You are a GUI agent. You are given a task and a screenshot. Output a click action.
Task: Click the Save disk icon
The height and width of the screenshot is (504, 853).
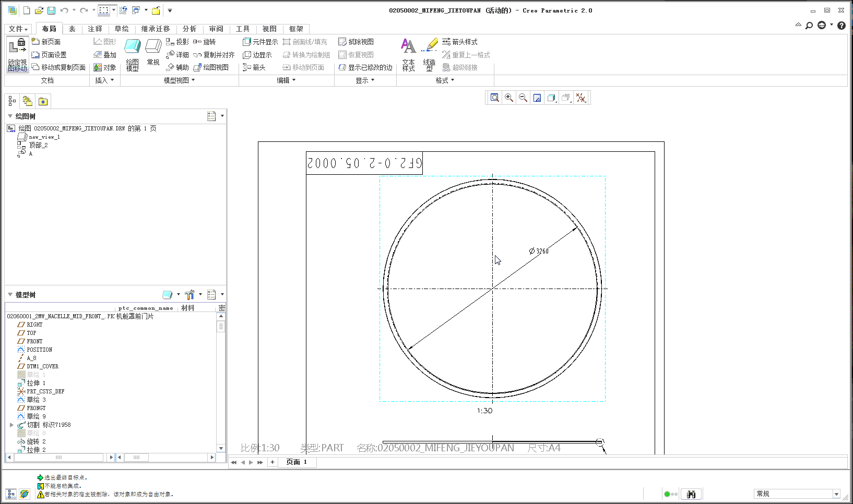51,10
